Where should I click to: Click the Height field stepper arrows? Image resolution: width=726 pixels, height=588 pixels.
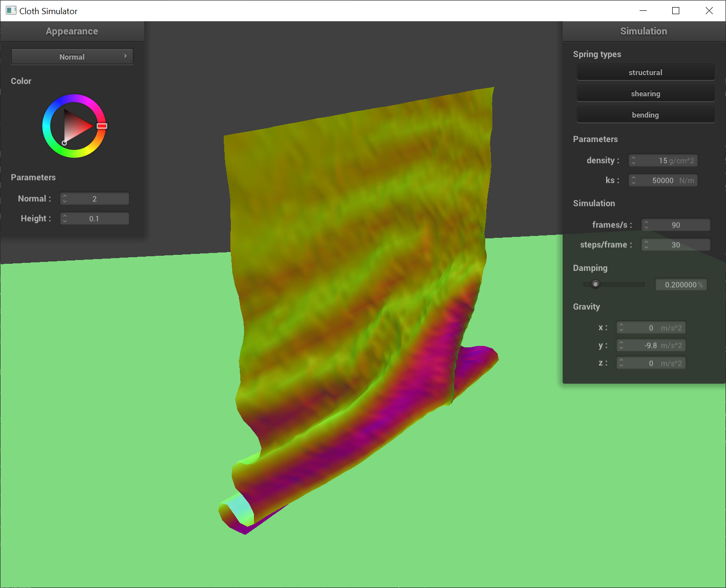[x=65, y=218]
